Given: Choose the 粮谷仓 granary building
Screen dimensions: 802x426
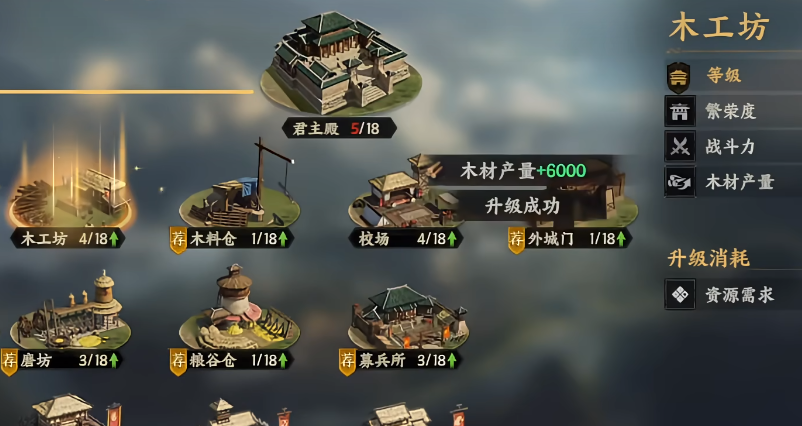Looking at the screenshot, I should pyautogui.click(x=239, y=308).
